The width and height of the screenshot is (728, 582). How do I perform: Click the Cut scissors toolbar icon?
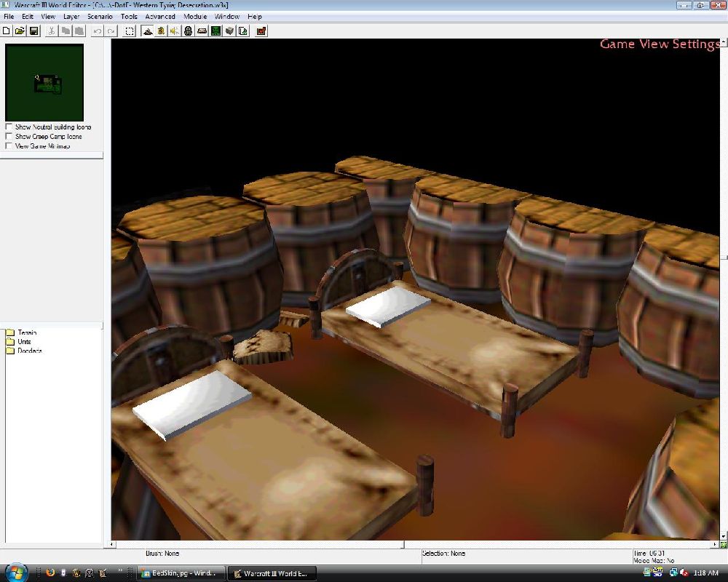[x=52, y=31]
